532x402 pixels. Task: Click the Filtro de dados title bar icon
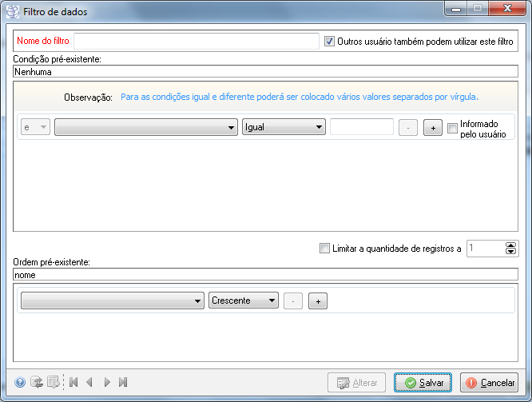pos(13,12)
